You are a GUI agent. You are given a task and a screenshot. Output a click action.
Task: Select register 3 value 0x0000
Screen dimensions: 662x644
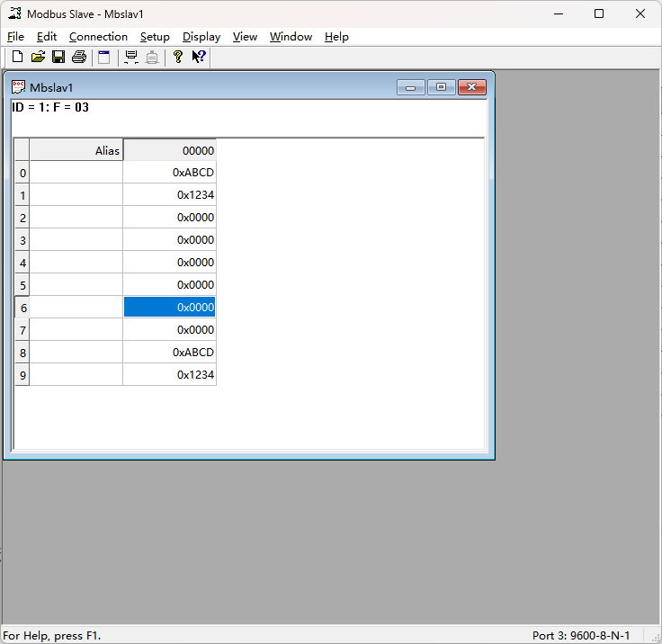(x=170, y=239)
